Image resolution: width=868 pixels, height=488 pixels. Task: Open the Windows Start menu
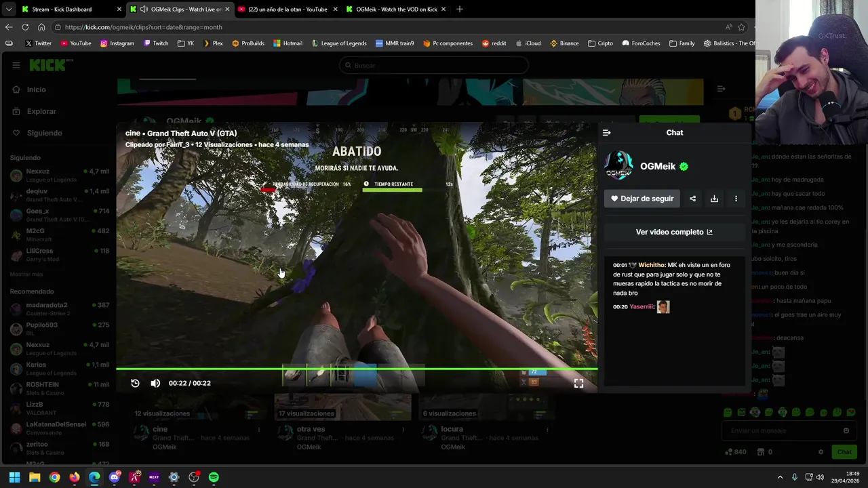pos(14,477)
